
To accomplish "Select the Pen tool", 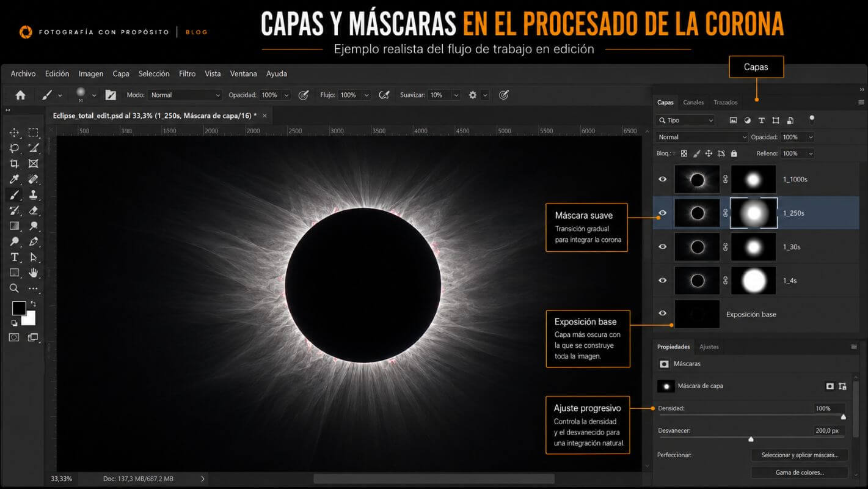I will tap(34, 241).
